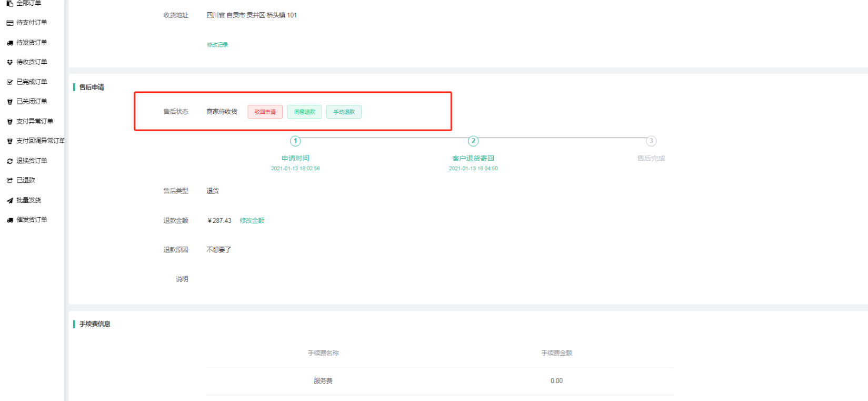
Task: Open the 支付异常订单 menu item
Action: point(35,122)
